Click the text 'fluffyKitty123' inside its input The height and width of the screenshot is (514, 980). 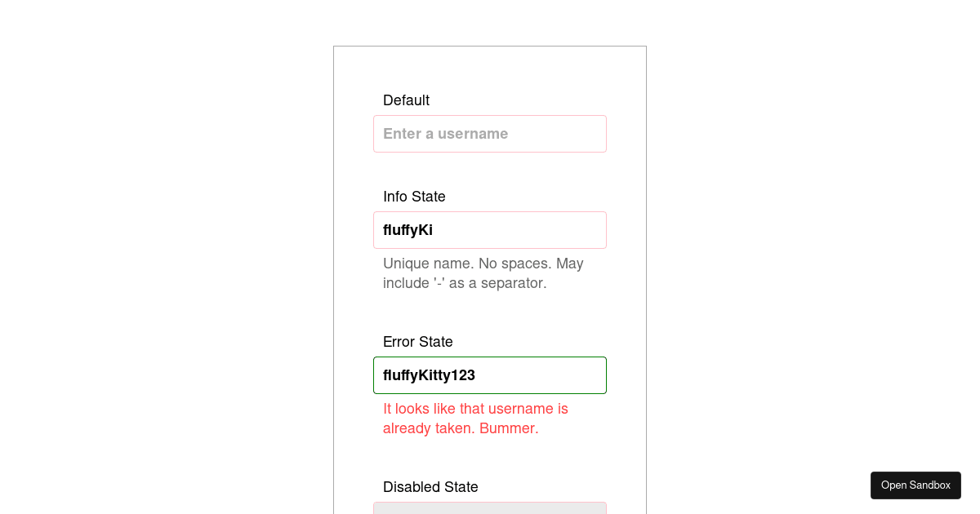point(428,374)
